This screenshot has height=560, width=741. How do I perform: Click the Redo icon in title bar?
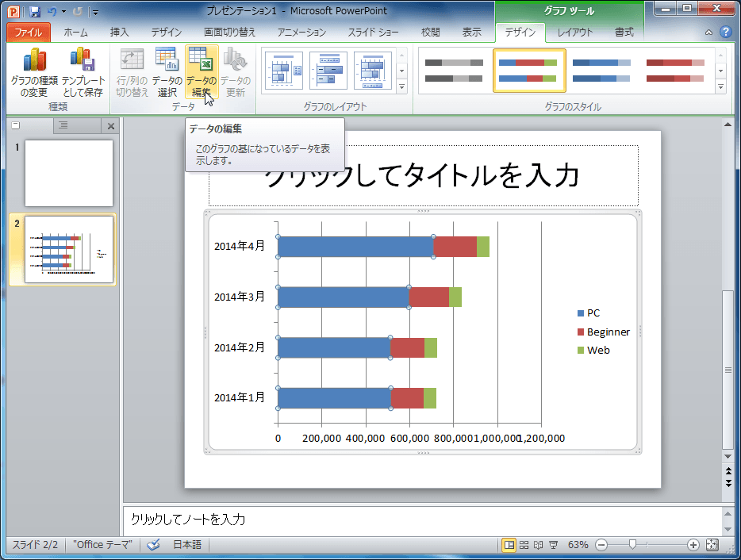(78, 11)
